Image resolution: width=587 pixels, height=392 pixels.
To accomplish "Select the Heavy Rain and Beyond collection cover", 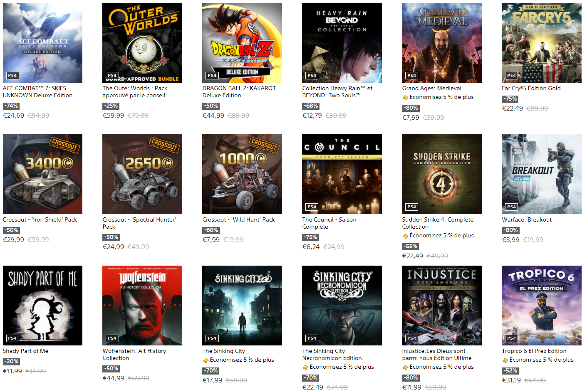I will point(342,43).
